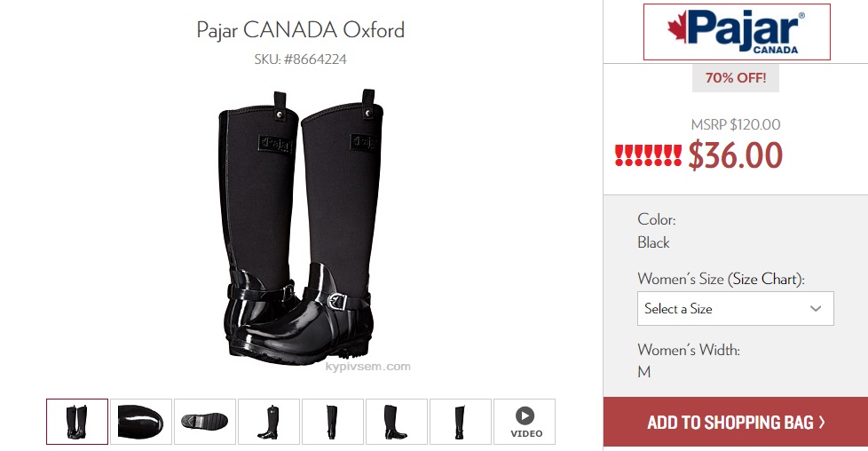This screenshot has width=868, height=451.
Task: Click the Pajar Canada brand logo
Action: [737, 32]
